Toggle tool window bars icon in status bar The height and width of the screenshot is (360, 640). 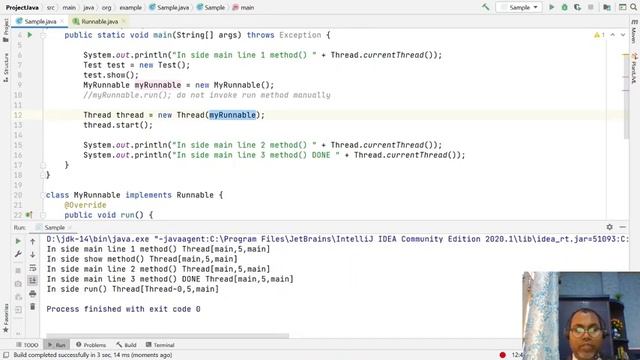tap(6, 355)
